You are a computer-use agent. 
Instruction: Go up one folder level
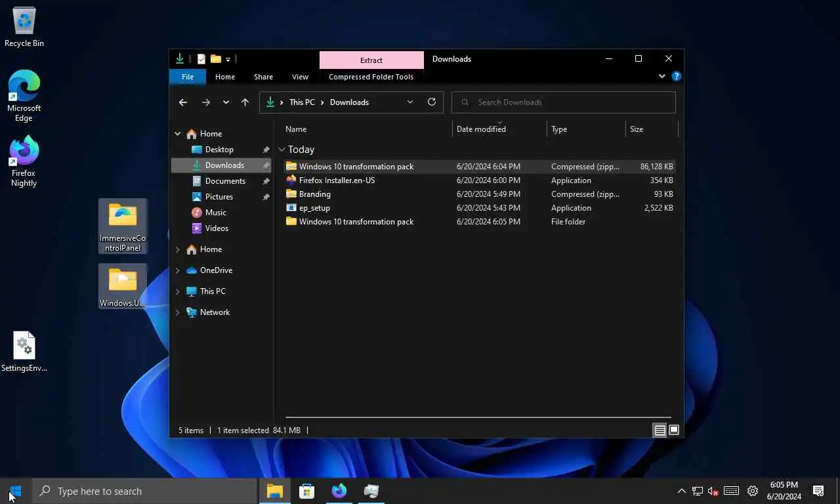click(245, 102)
